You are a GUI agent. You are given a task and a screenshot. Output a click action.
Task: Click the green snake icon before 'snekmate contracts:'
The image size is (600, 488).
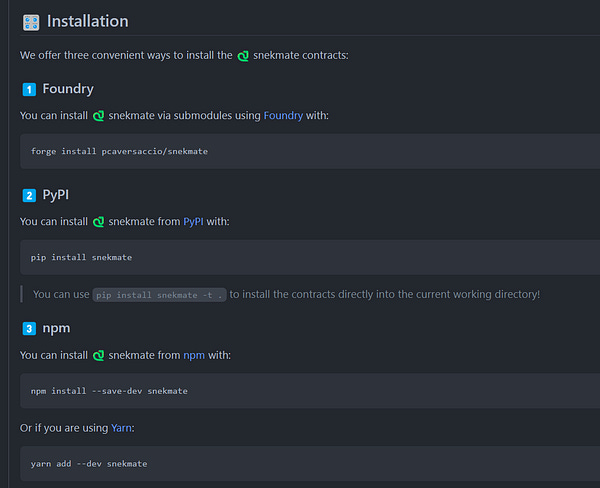tap(243, 56)
